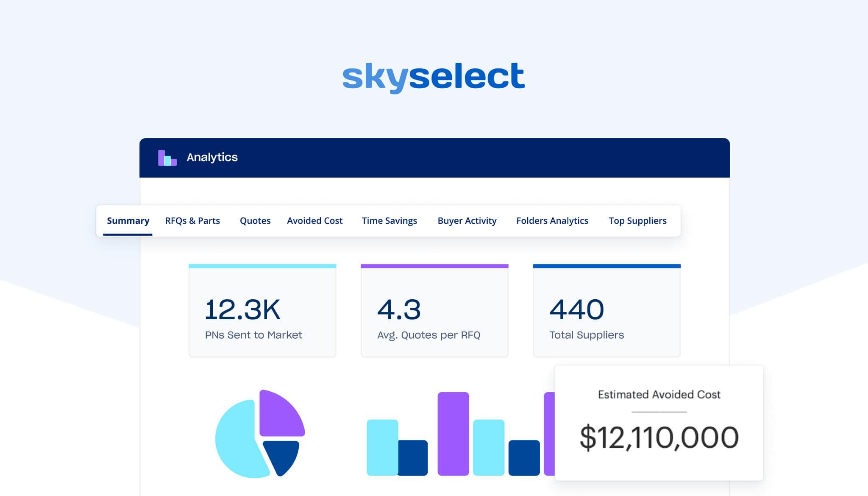Click the tallest purple bar in bar chart
The image size is (868, 496).
453,433
